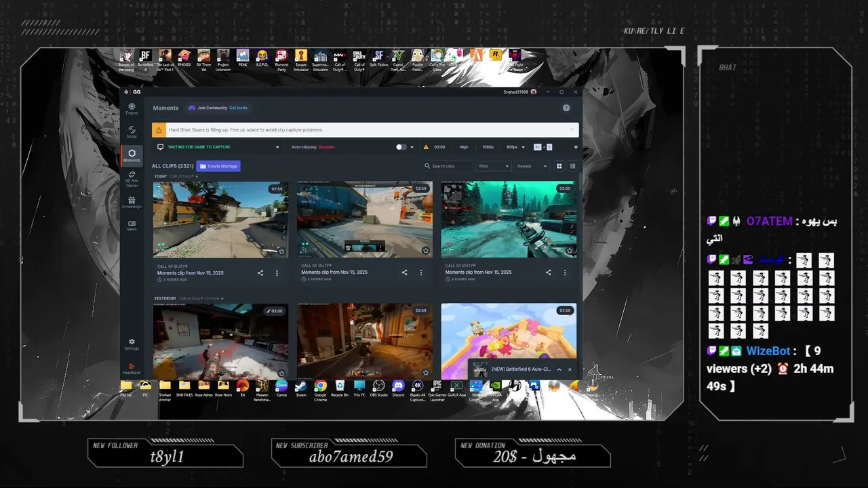Open the Battlefield 6 desktop shortcut

(145, 60)
